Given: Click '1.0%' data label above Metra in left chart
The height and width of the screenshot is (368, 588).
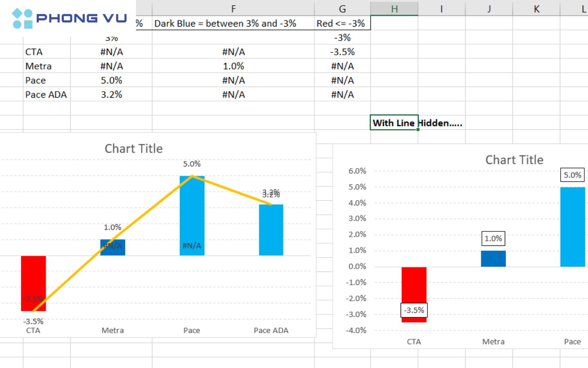Looking at the screenshot, I should 112,227.
